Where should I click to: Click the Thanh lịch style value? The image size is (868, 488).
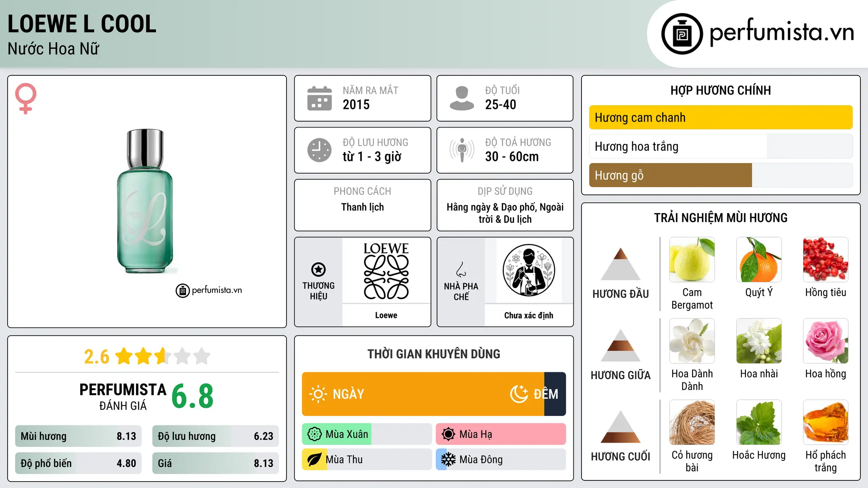(x=362, y=207)
